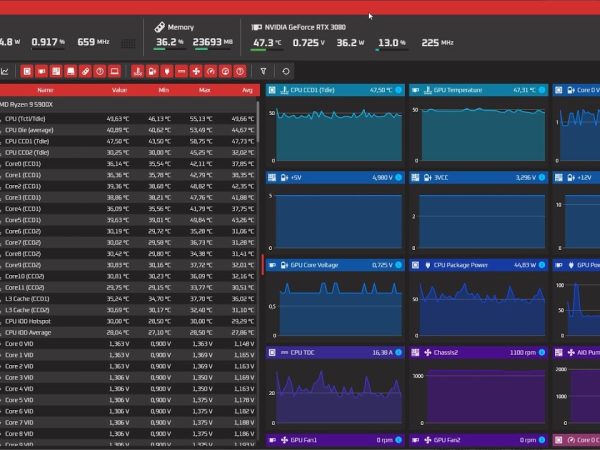
Task: Click the circular reset arrow icon
Action: (286, 71)
